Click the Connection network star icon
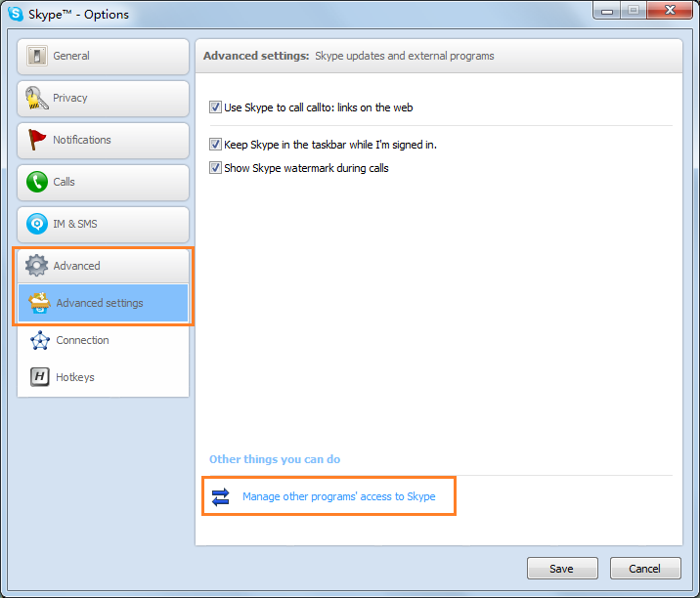This screenshot has width=700, height=598. pyautogui.click(x=40, y=340)
